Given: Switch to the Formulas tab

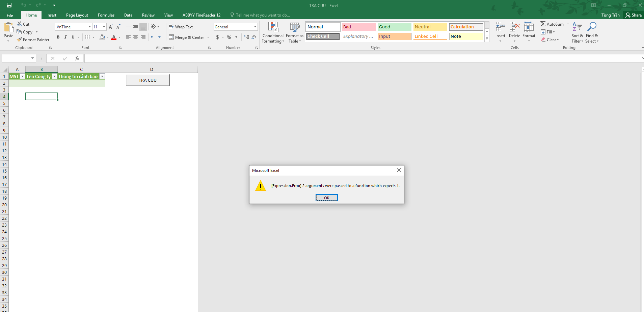Looking at the screenshot, I should point(106,15).
